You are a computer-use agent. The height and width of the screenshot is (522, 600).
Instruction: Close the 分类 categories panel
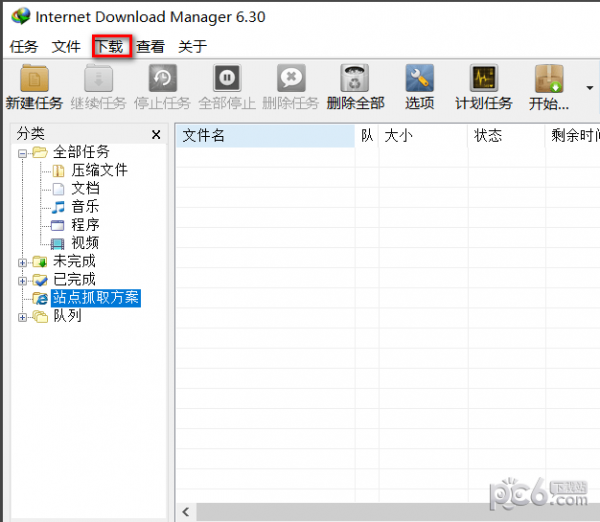[x=156, y=135]
